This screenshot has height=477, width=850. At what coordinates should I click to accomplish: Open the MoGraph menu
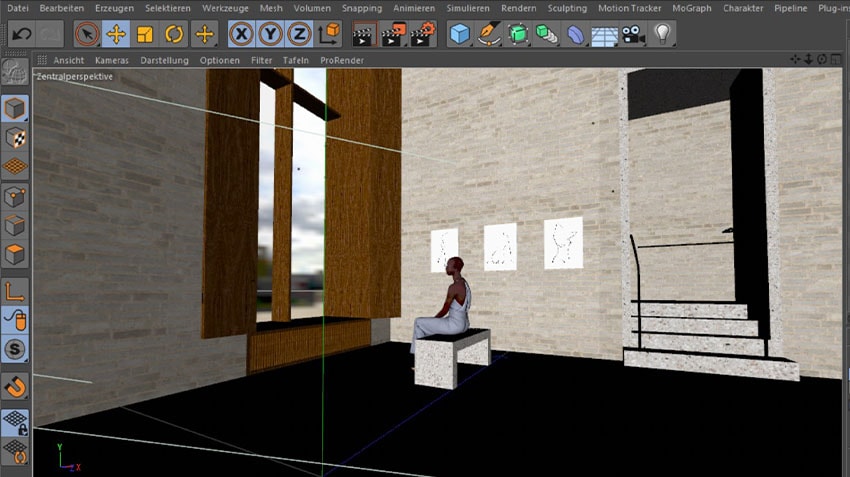[692, 8]
